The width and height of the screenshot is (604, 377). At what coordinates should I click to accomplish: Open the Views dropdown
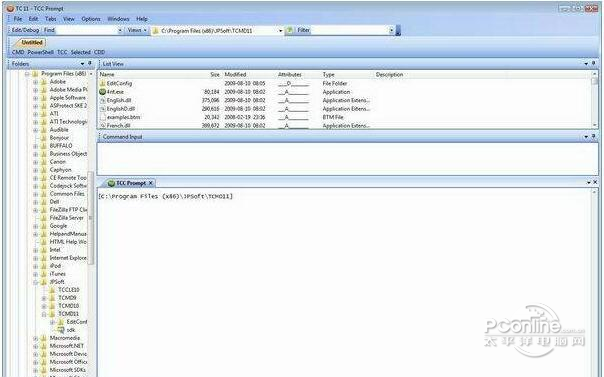(x=137, y=30)
